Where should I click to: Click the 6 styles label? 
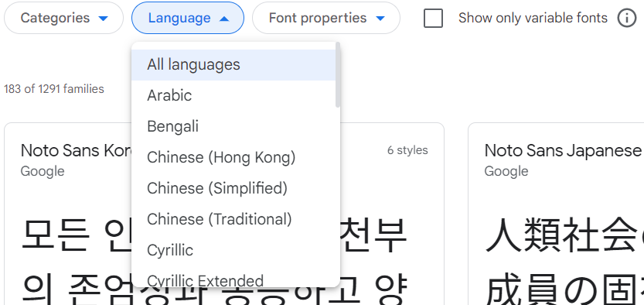pos(407,150)
